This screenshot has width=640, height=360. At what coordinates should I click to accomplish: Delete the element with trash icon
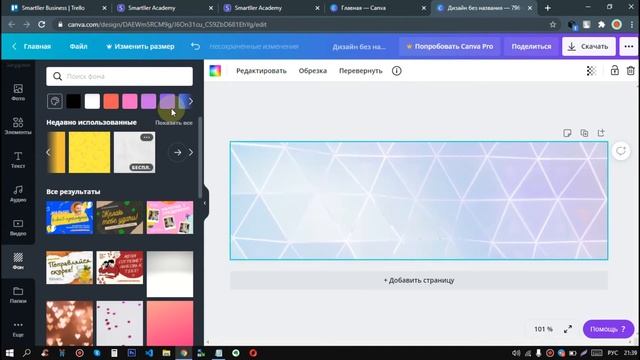tap(631, 70)
